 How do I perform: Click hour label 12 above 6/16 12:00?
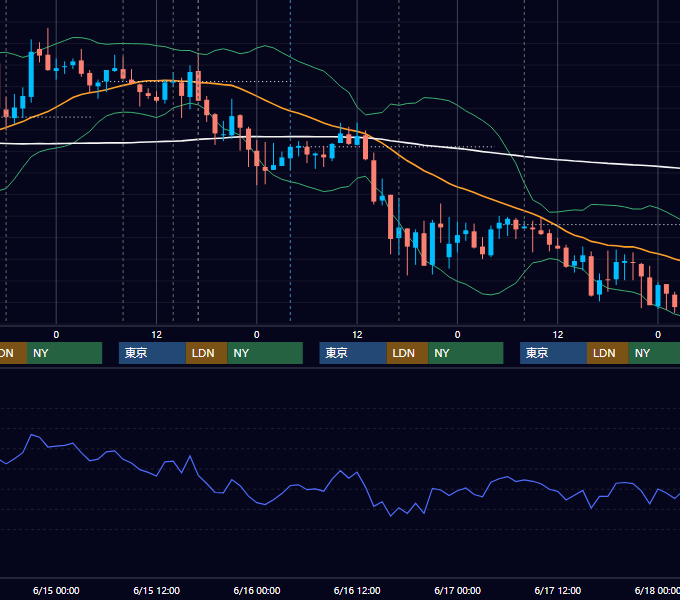[x=357, y=335]
